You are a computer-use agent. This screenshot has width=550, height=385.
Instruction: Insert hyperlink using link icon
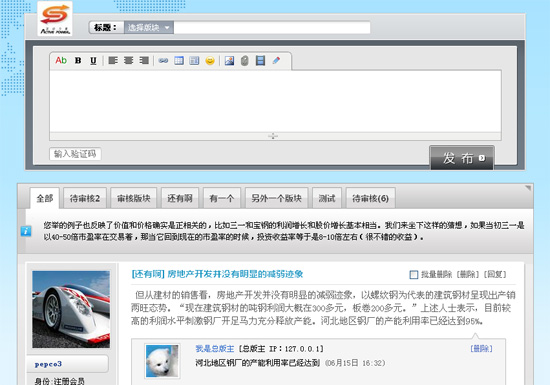click(163, 61)
